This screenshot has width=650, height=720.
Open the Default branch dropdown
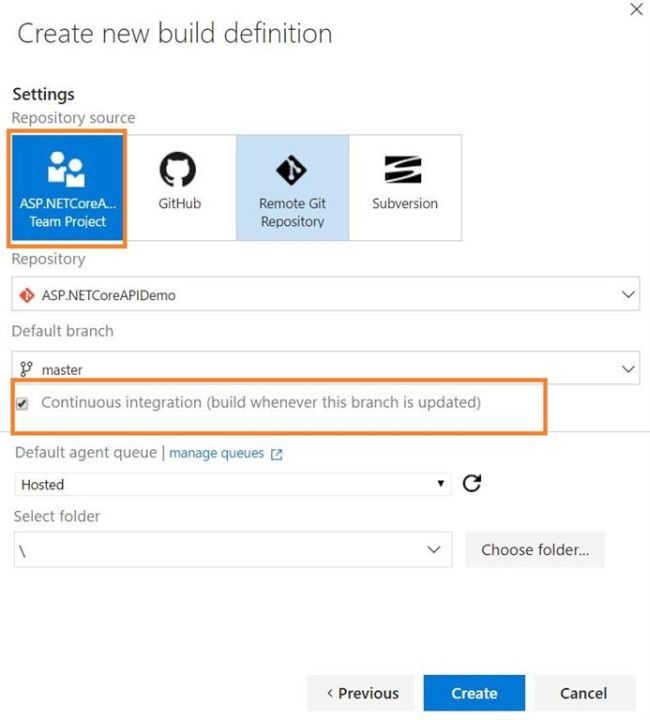pos(628,369)
